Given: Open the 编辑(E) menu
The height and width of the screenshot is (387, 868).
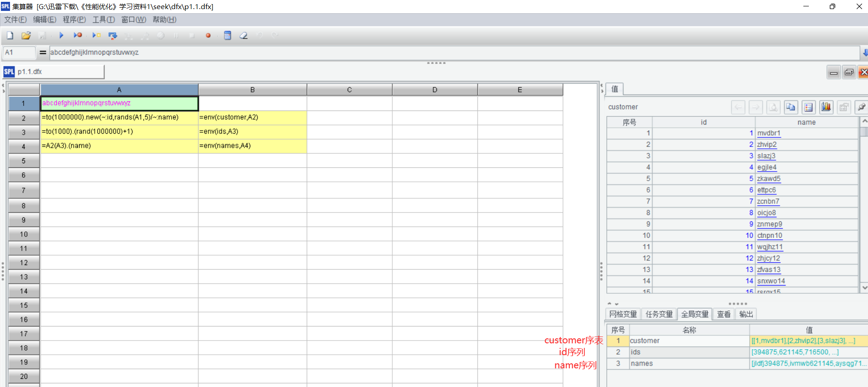Looking at the screenshot, I should click(x=45, y=20).
